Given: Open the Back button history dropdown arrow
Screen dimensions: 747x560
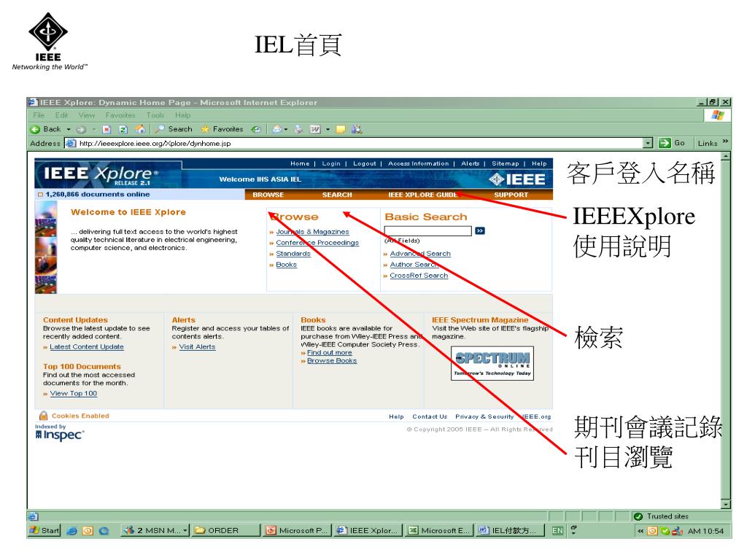Looking at the screenshot, I should pos(69,130).
